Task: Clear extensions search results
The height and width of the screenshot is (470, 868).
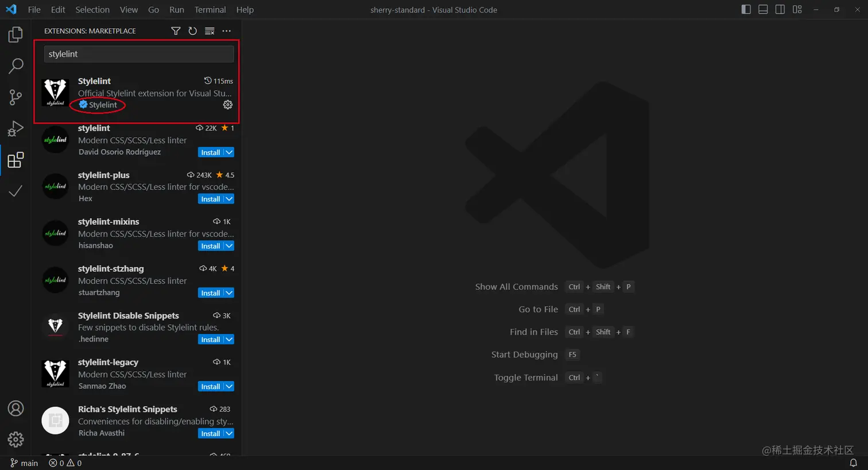Action: tap(210, 31)
